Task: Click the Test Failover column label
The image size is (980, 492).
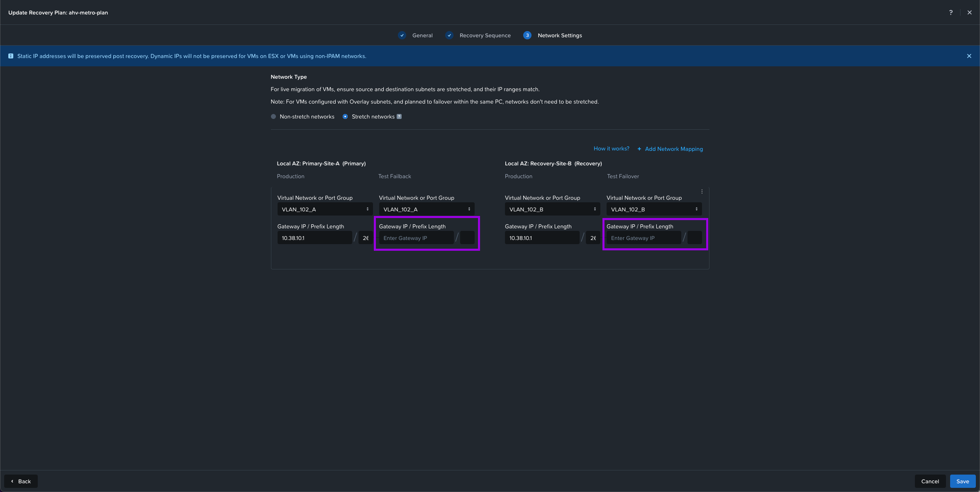Action: tap(623, 176)
